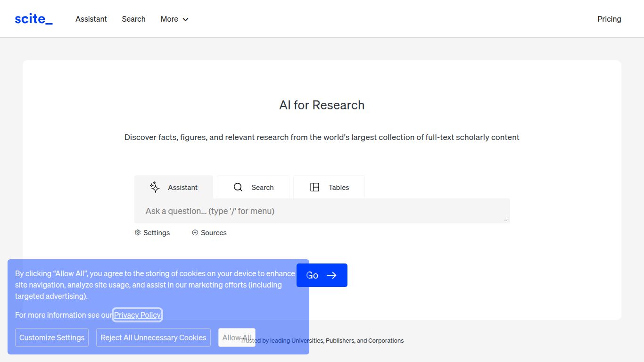Open Search in the top navigation bar
Image resolution: width=644 pixels, height=362 pixels.
click(133, 19)
